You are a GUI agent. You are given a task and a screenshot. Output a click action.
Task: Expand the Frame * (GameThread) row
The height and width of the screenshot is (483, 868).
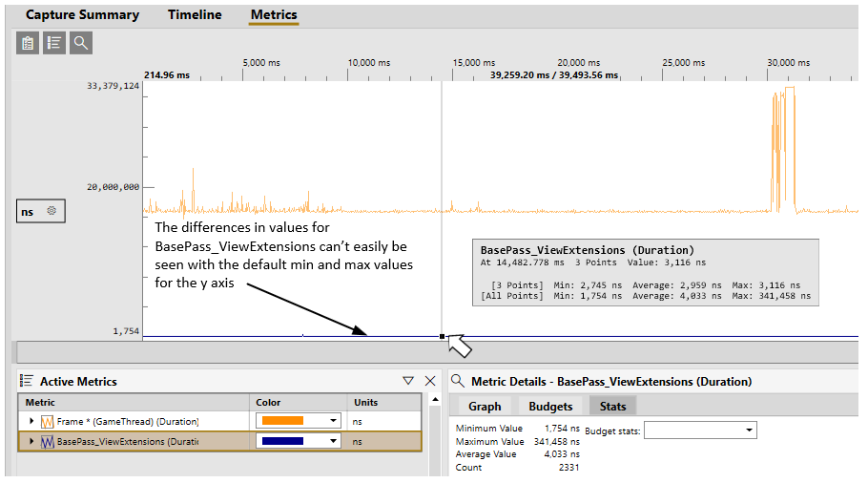pyautogui.click(x=31, y=421)
